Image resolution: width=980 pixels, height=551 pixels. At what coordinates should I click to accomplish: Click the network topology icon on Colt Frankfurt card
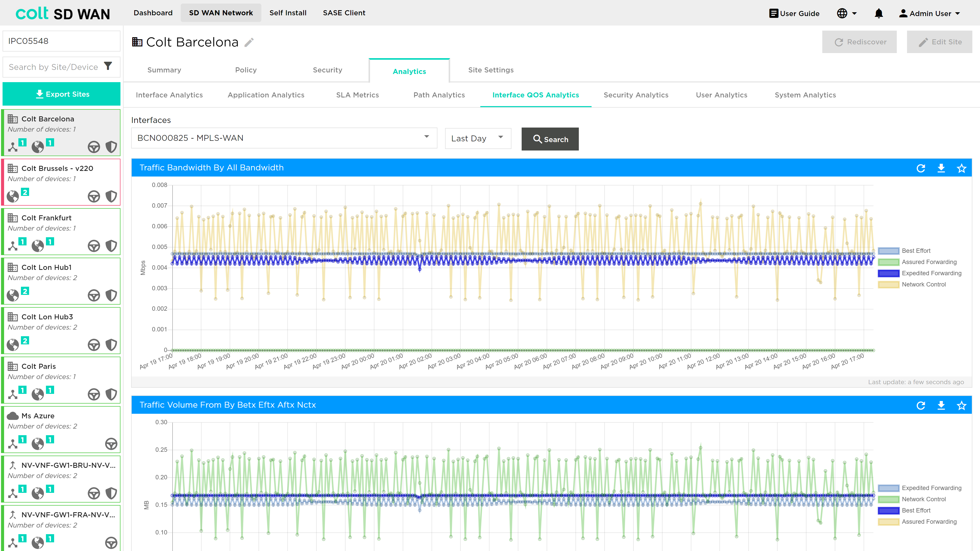click(13, 246)
